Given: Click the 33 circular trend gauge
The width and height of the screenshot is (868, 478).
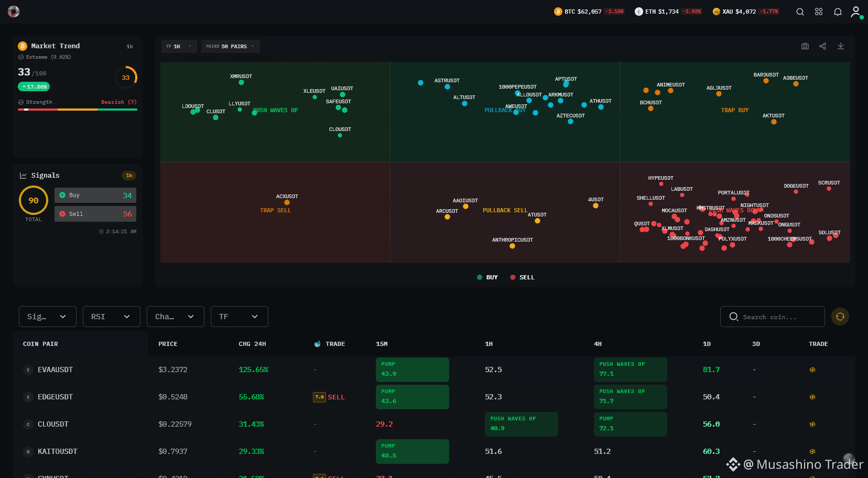Looking at the screenshot, I should [x=126, y=78].
